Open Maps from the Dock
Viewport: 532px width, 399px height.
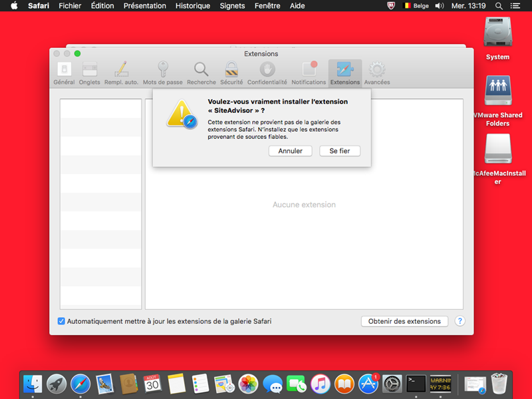point(224,384)
